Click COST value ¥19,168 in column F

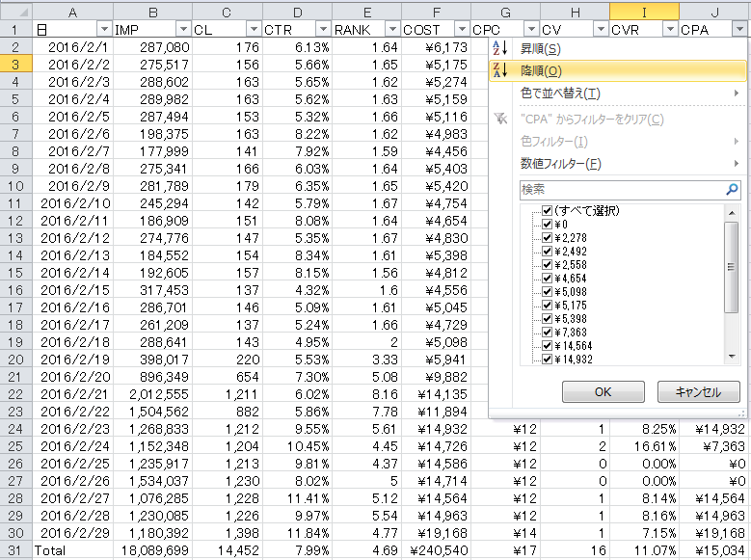point(437,533)
